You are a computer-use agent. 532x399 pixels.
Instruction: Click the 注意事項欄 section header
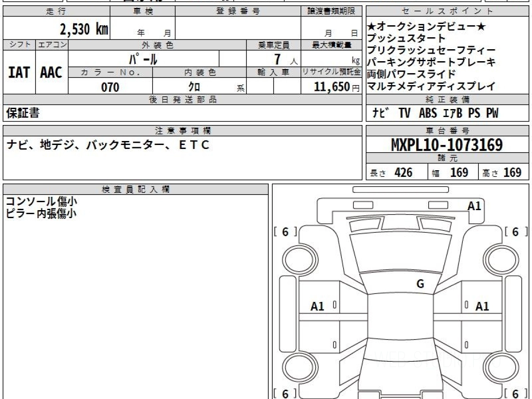[182, 130]
